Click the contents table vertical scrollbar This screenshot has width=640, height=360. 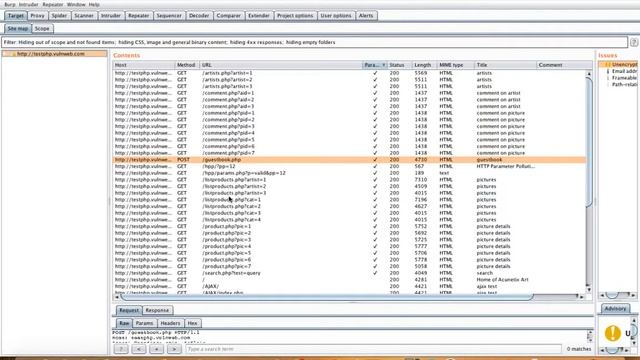pyautogui.click(x=589, y=142)
